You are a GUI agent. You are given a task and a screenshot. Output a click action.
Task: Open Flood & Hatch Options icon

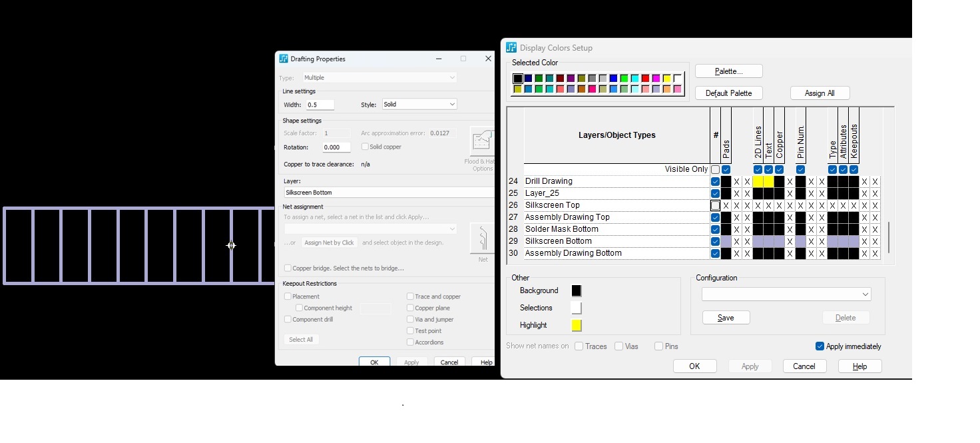(481, 142)
